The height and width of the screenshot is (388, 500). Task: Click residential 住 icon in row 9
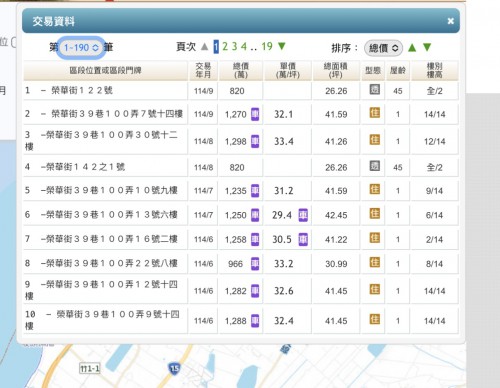tap(375, 289)
